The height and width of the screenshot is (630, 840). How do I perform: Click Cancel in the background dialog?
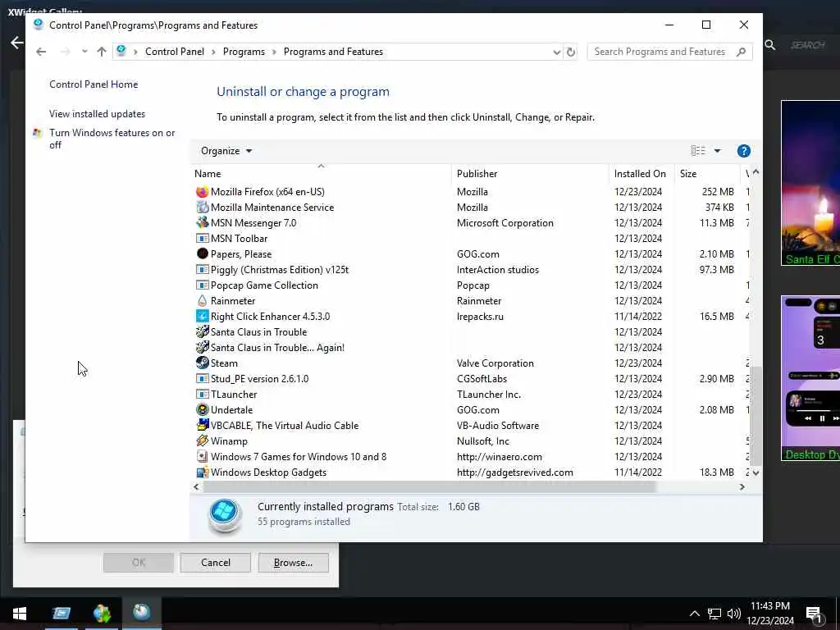[216, 563]
